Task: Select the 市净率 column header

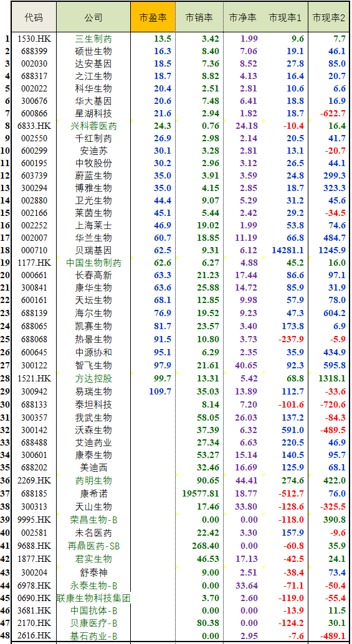Action: pyautogui.click(x=242, y=17)
